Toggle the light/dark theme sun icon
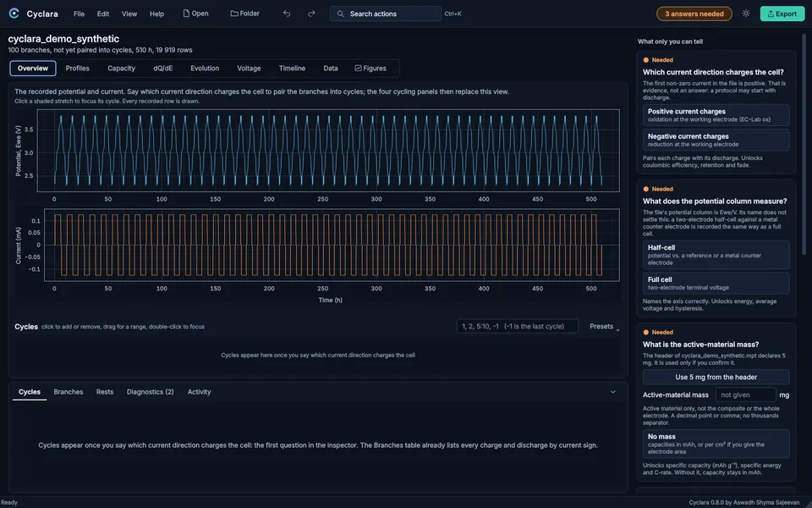The image size is (812, 508). 746,14
